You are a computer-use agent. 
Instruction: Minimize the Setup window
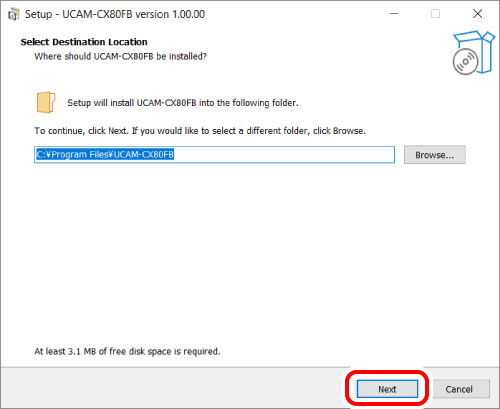coord(394,14)
